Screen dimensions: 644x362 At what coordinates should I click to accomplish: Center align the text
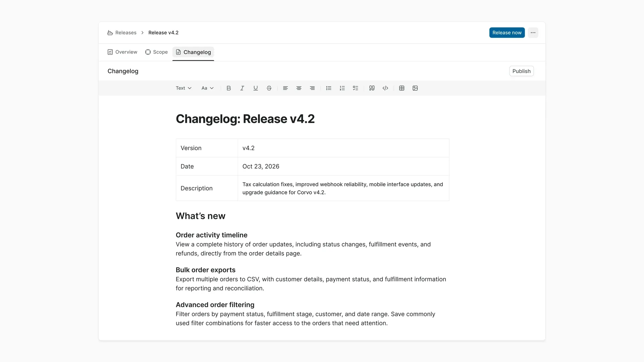[x=299, y=88]
